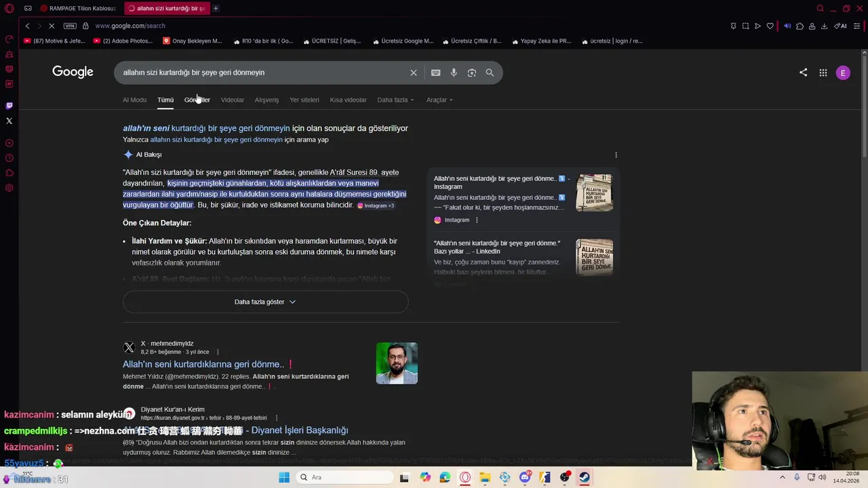Show hidden system tray icons chevron
868x488 pixels.
(x=782, y=477)
